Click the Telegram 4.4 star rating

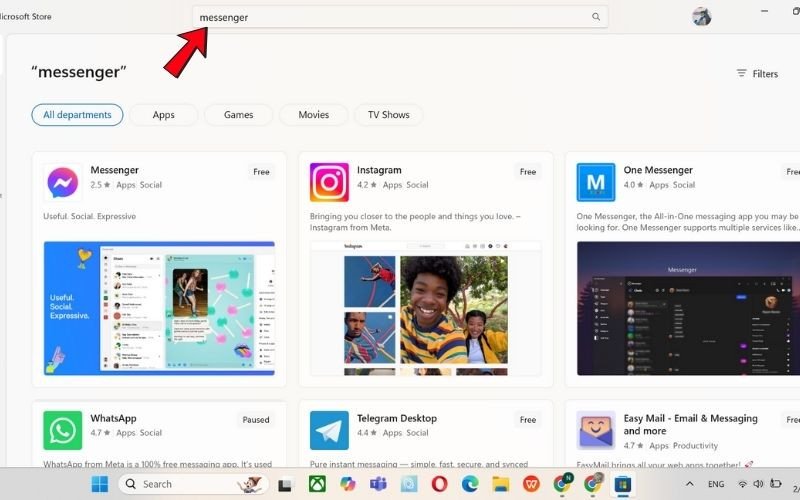click(367, 433)
